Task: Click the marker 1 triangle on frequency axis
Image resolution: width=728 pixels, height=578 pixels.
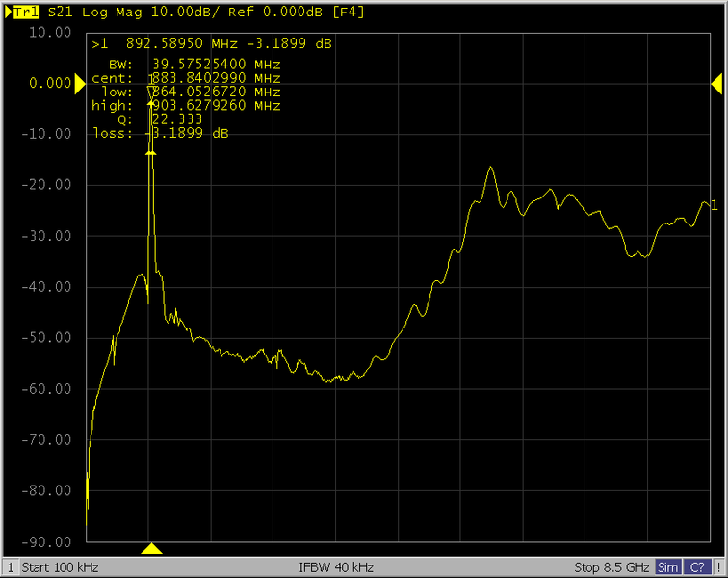Action: point(151,549)
